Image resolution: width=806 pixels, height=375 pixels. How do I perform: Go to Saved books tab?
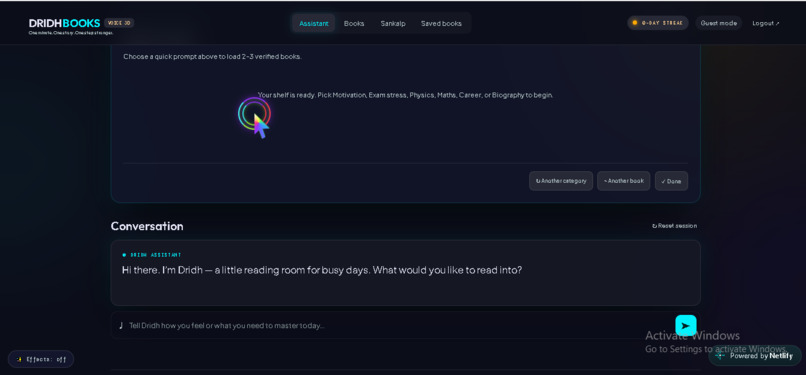pyautogui.click(x=441, y=23)
